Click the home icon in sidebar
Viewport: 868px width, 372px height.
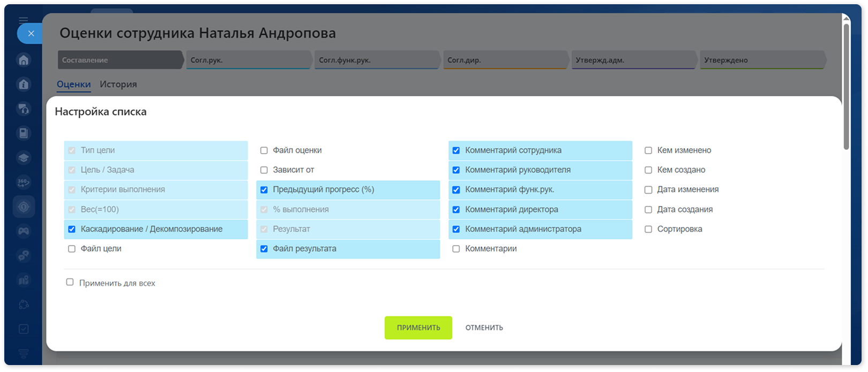point(24,60)
